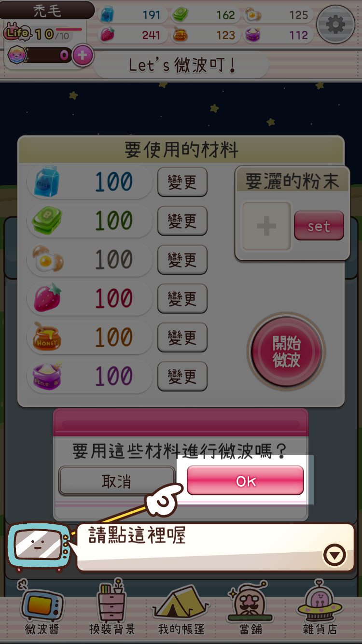Cancel with the 取消 button
362x644 pixels.
tap(116, 481)
